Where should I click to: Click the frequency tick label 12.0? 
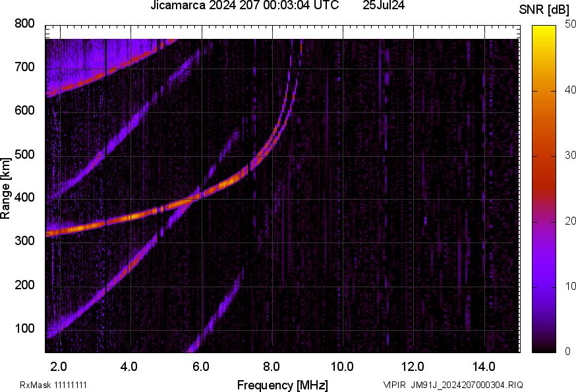(413, 367)
